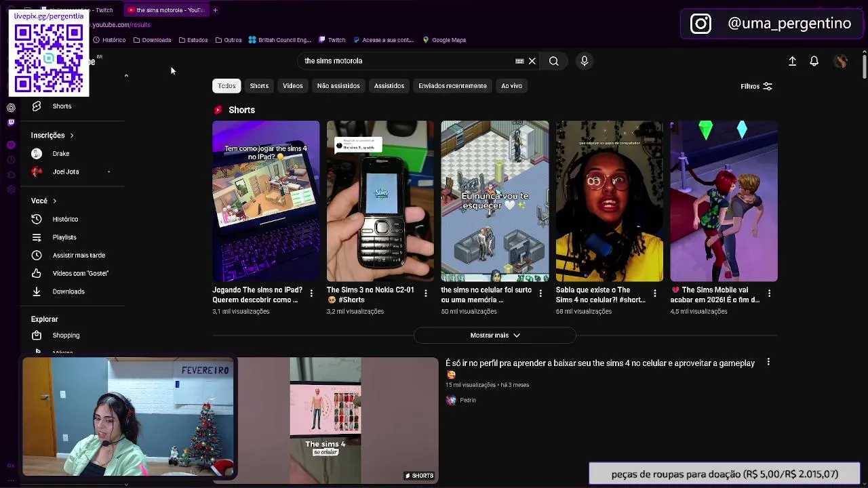The width and height of the screenshot is (868, 488).
Task: Open a new browser tab
Action: 215,10
